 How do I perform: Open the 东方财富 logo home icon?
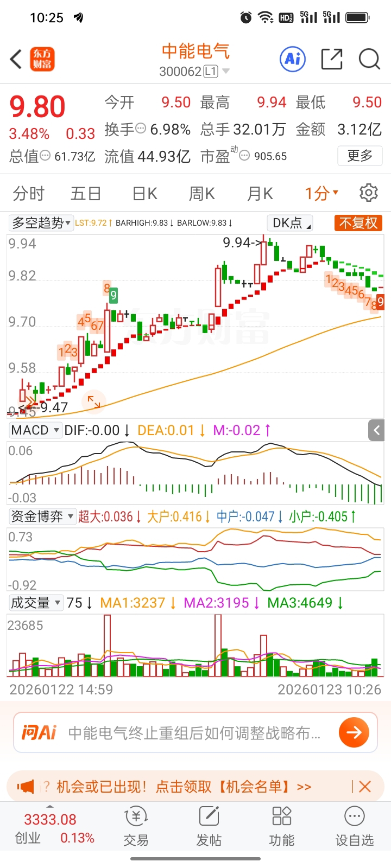(42, 59)
